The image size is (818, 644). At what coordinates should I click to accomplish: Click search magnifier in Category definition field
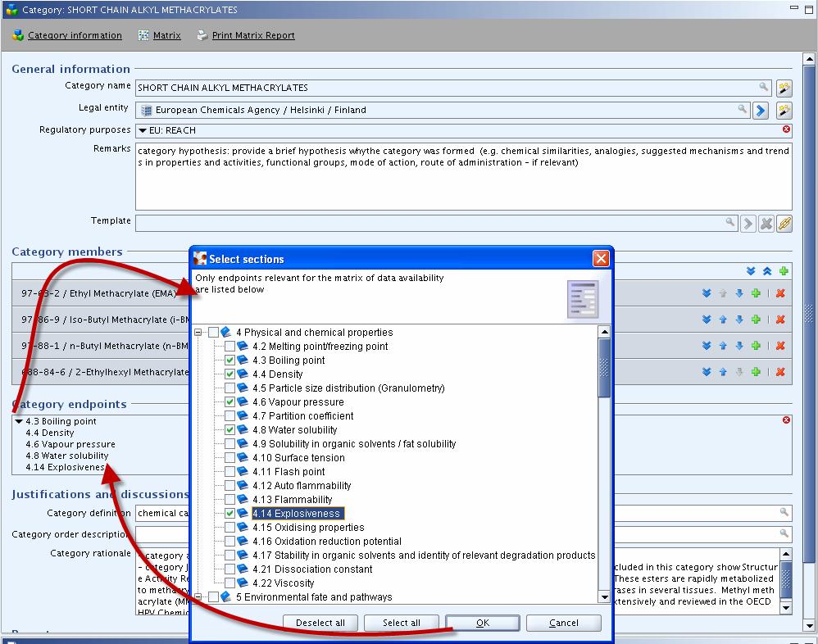pos(784,512)
